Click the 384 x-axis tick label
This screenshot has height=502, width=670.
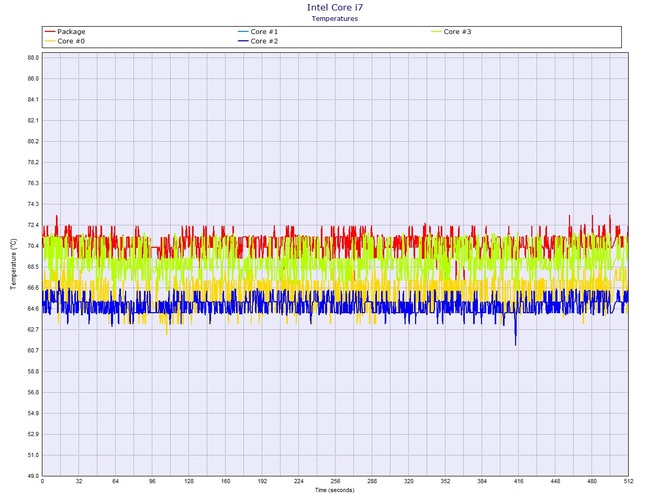pos(482,481)
